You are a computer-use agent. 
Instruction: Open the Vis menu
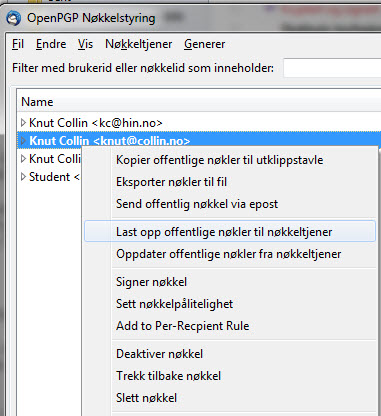tap(85, 44)
